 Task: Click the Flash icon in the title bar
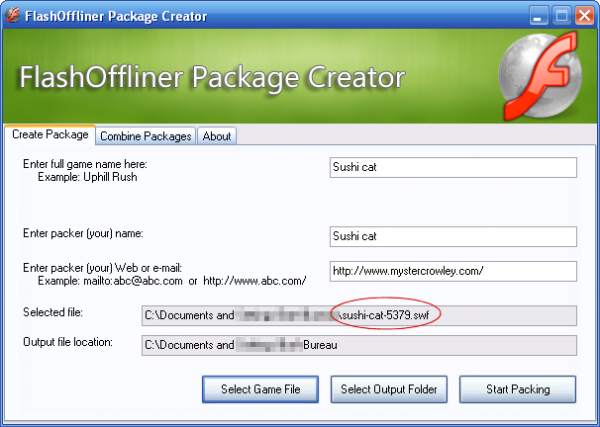pyautogui.click(x=13, y=15)
